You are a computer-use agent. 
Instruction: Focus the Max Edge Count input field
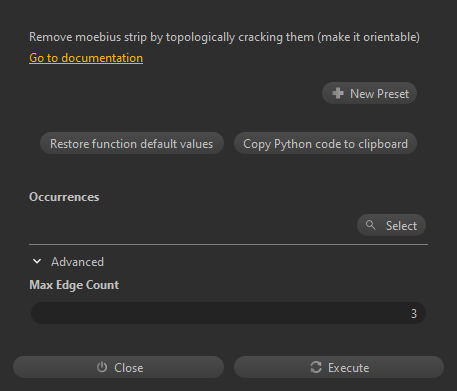click(x=228, y=313)
